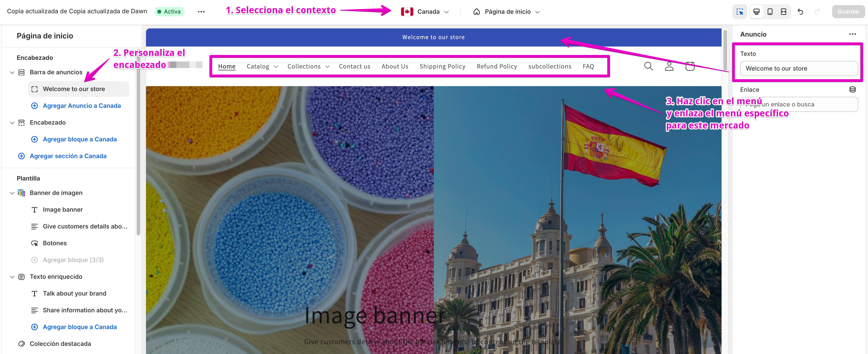
Task: Click the blue announcement bar in preview
Action: [x=433, y=37]
